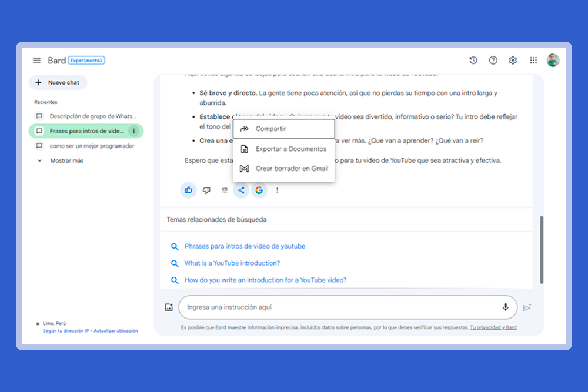Open the settings gear icon
588x392 pixels.
513,60
